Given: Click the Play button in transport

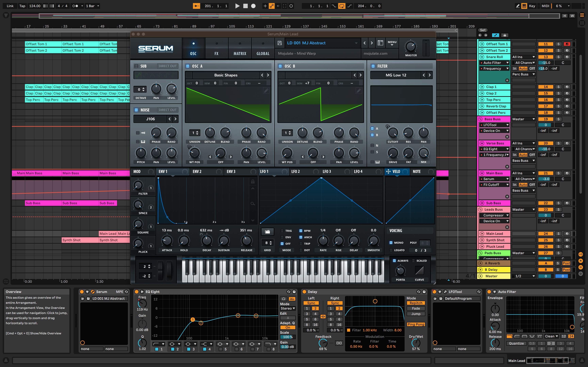Looking at the screenshot, I should click(x=237, y=6).
